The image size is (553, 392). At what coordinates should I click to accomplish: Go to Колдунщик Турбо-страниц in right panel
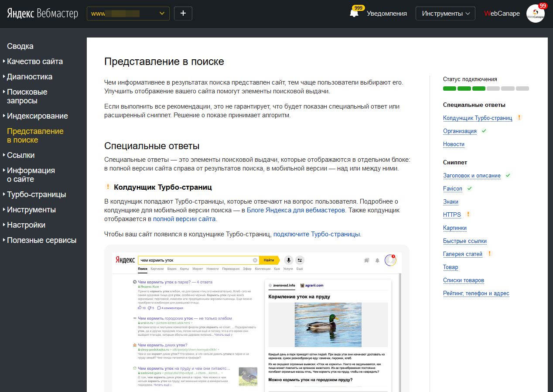(x=478, y=118)
